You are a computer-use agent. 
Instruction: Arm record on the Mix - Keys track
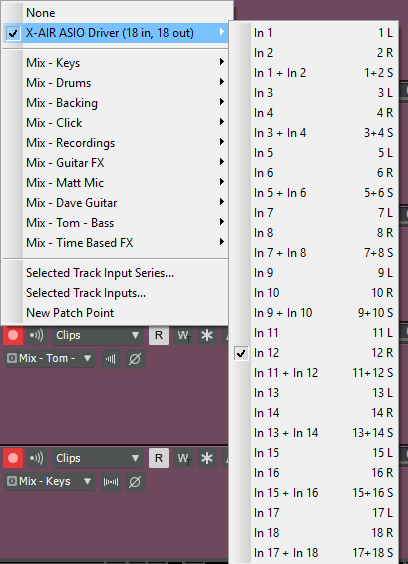pyautogui.click(x=13, y=458)
